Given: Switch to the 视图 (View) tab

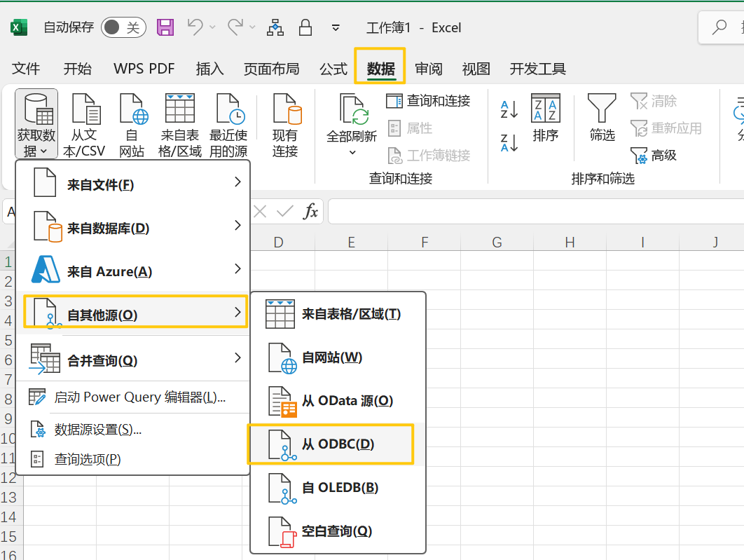Looking at the screenshot, I should (476, 69).
